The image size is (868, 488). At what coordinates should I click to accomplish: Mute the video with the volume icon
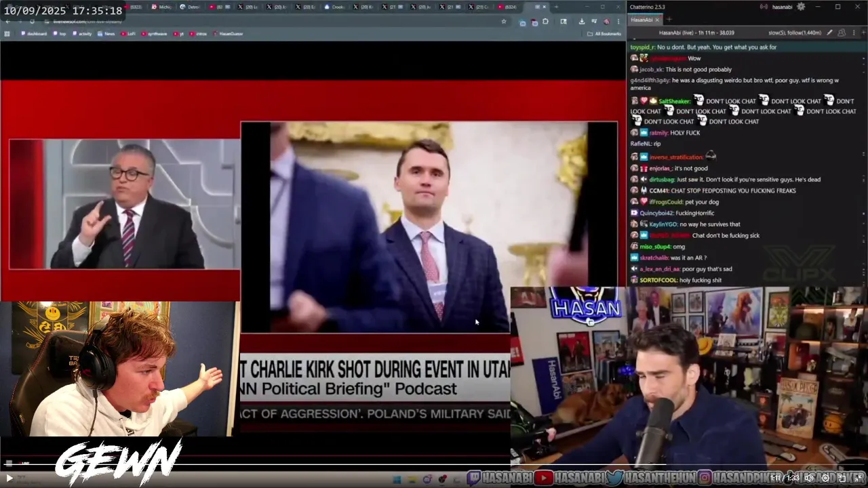coord(809,478)
